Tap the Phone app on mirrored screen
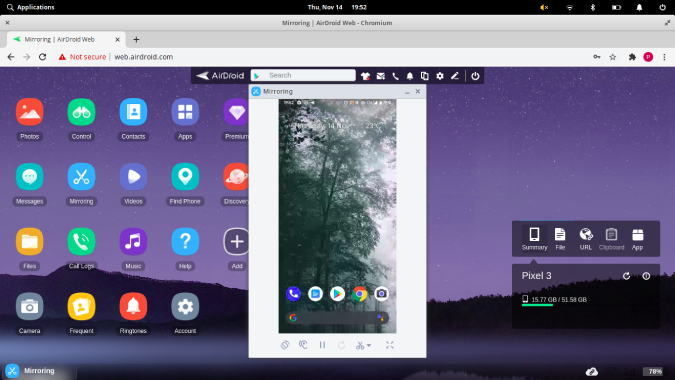Screen dimensions: 675x380 [x=294, y=294]
